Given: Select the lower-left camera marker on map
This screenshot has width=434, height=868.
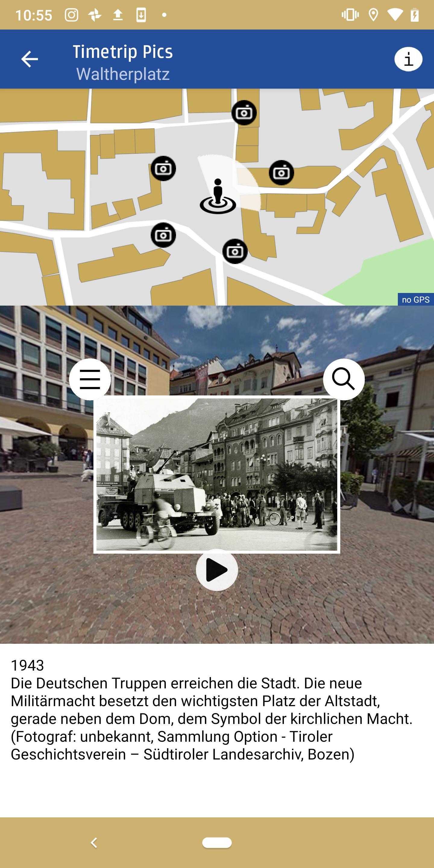Looking at the screenshot, I should pyautogui.click(x=163, y=235).
